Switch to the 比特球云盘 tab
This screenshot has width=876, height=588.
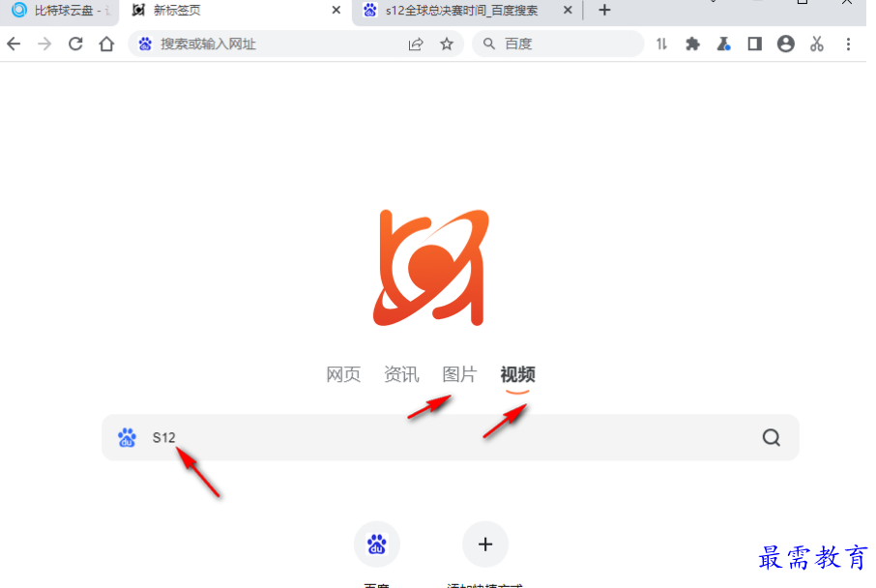60,11
